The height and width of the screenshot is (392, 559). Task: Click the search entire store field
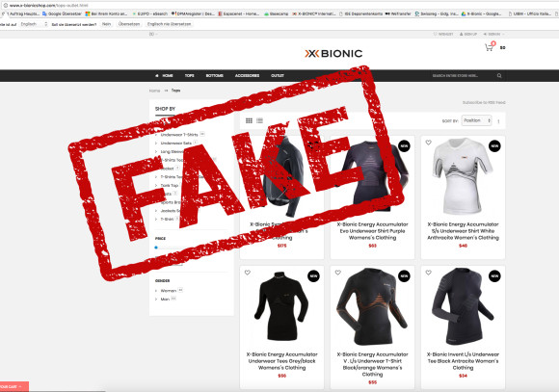coord(462,75)
